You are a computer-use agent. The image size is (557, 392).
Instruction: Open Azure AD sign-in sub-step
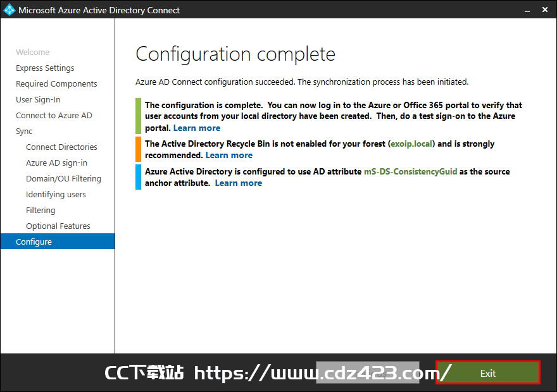point(56,163)
